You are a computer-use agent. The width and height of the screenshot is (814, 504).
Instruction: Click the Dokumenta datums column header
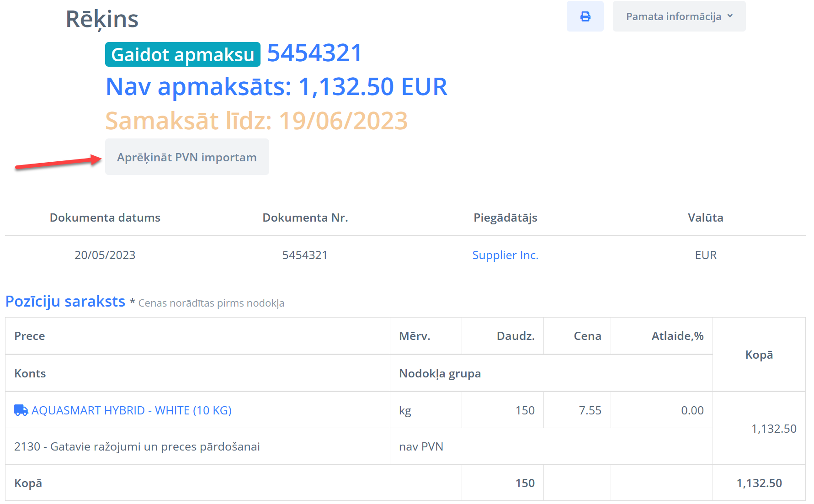[105, 218]
